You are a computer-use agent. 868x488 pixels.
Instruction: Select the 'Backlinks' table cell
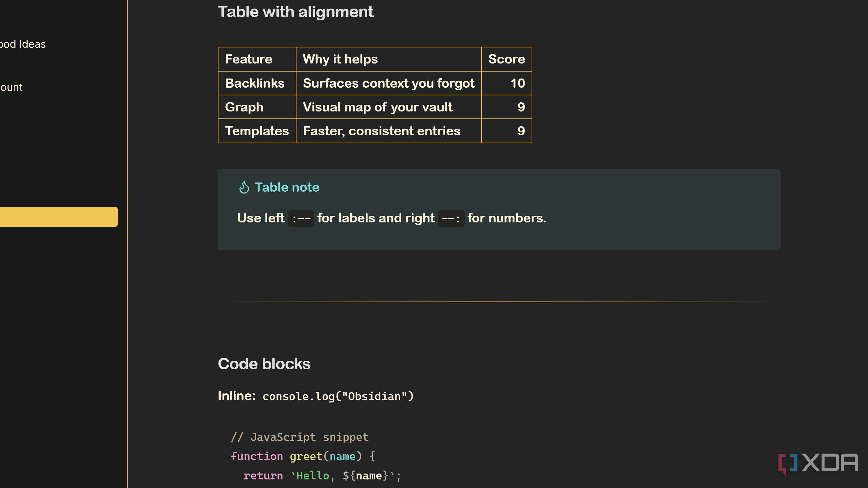pyautogui.click(x=257, y=83)
